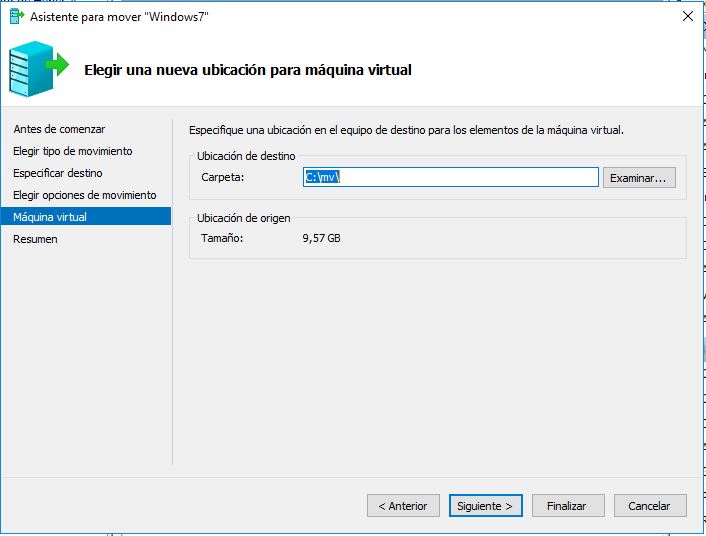Browse for folder with 'Examinar...' button
This screenshot has height=536, width=706.
[x=639, y=178]
